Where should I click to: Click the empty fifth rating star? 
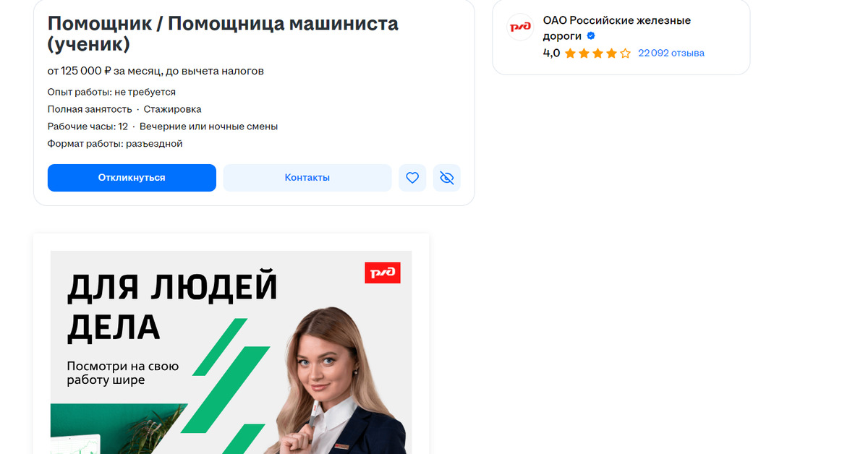pos(625,53)
